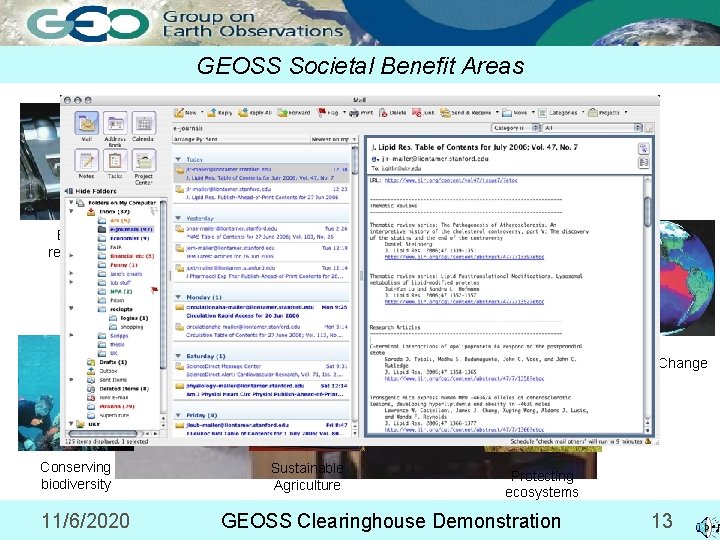Click the Projects toolbar button
This screenshot has height=540, width=720.
point(604,112)
